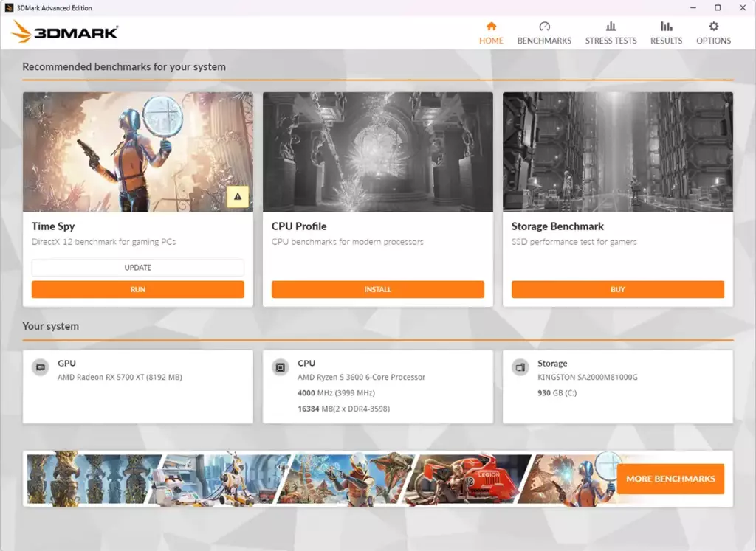Click the Time Spy title

click(53, 226)
